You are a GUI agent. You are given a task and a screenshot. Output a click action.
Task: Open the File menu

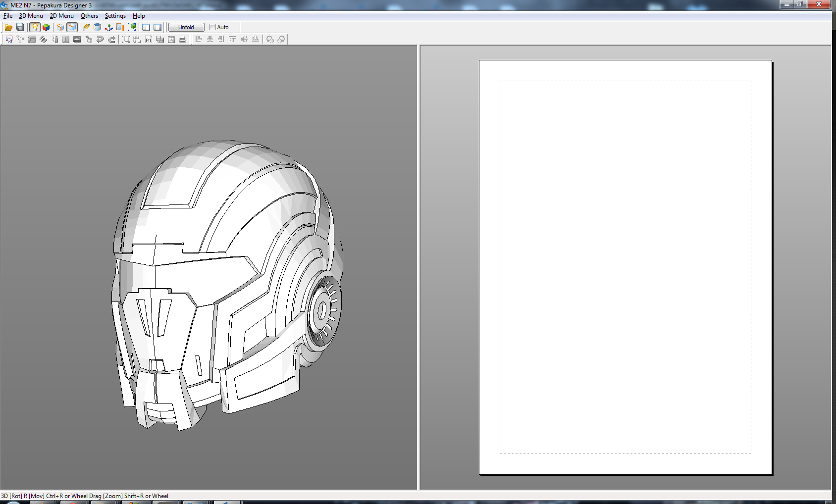8,16
